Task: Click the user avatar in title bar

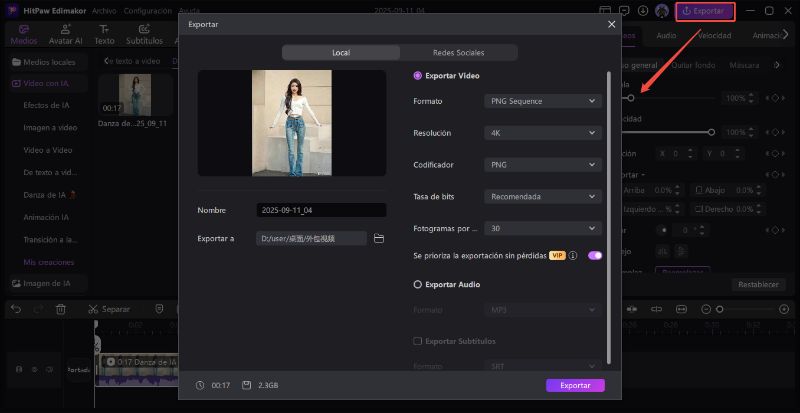Action: point(662,10)
